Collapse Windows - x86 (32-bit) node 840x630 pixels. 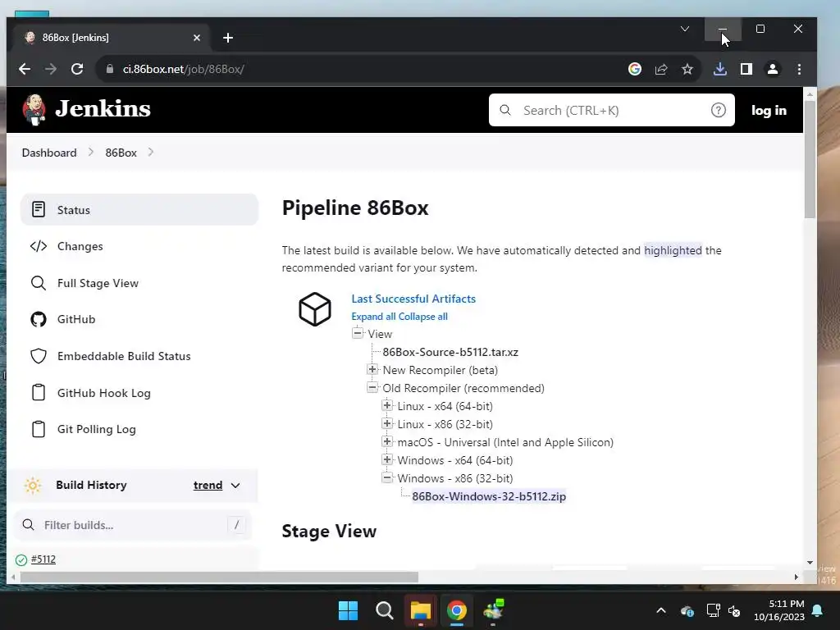pyautogui.click(x=387, y=478)
